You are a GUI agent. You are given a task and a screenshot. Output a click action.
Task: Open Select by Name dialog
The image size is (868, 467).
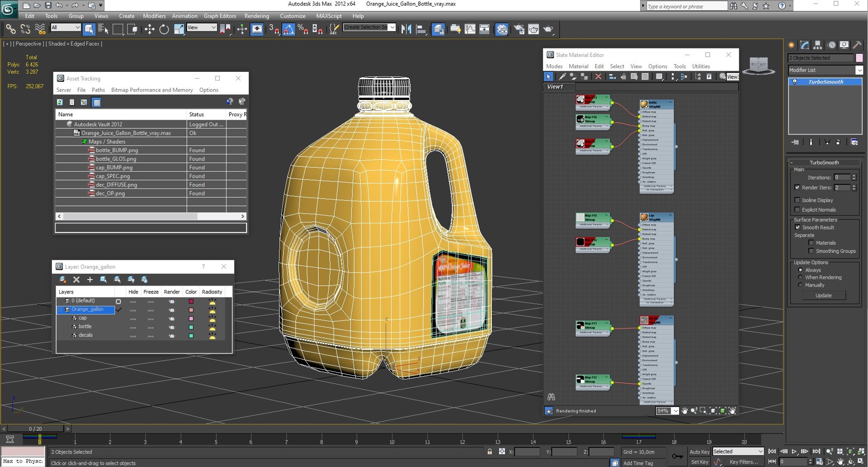click(x=103, y=29)
